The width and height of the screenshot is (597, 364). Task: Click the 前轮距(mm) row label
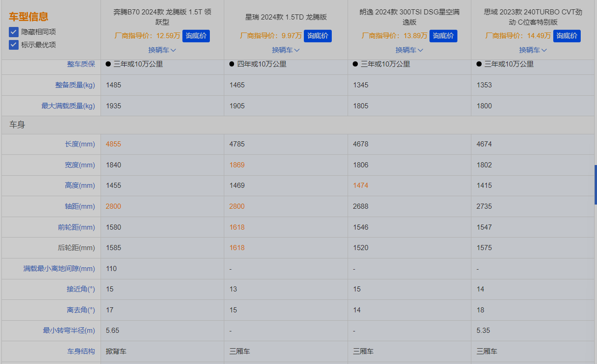(x=76, y=227)
